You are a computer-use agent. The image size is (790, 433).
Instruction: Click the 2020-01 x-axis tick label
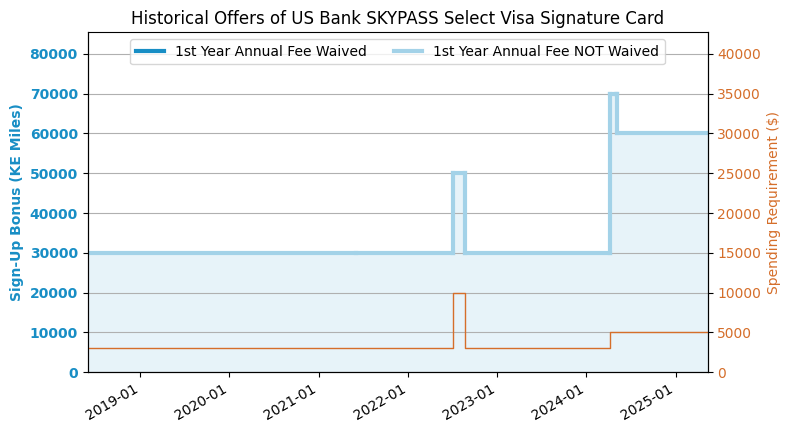[200, 407]
